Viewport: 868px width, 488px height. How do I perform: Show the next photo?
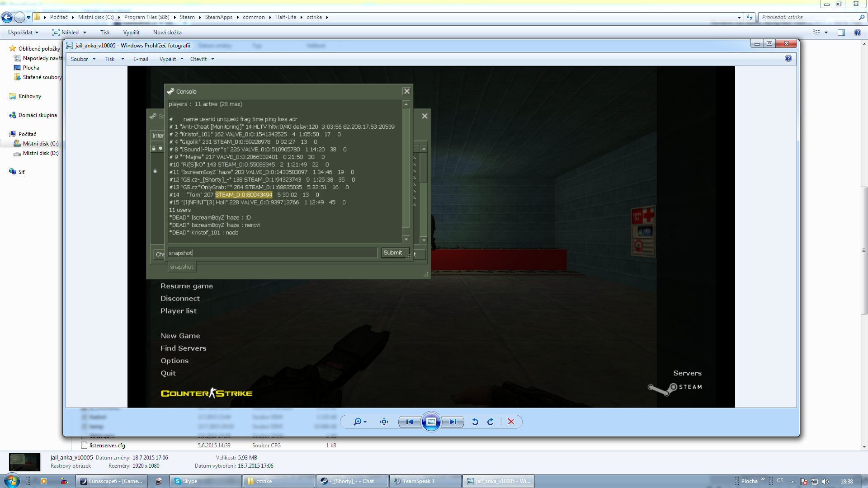[453, 422]
